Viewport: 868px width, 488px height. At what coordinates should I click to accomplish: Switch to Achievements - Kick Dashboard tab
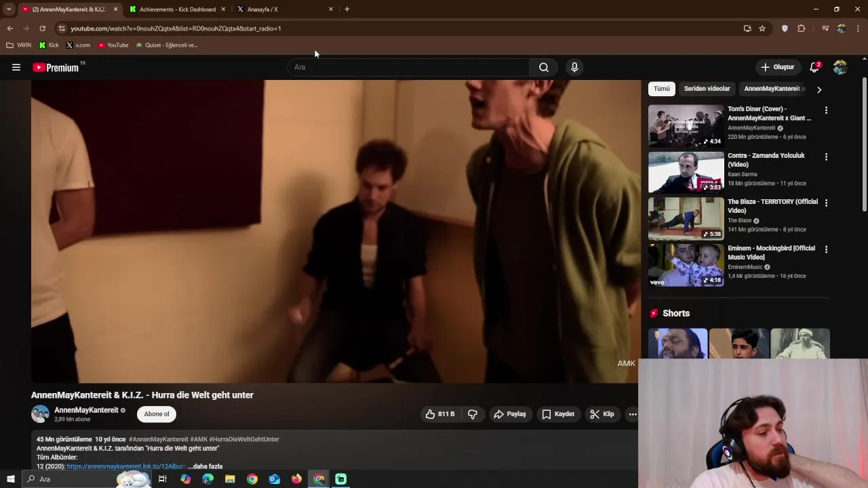pos(178,9)
